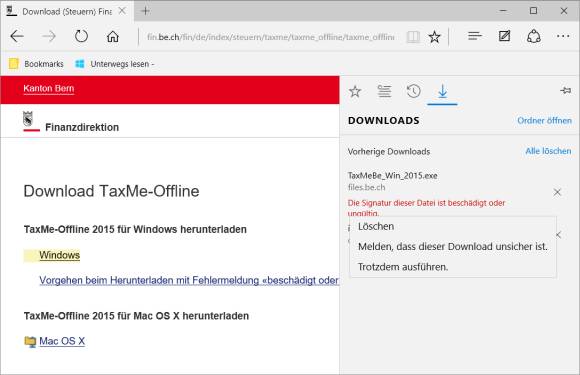The width and height of the screenshot is (580, 375).
Task: Make a web note with pen icon
Action: (x=505, y=36)
